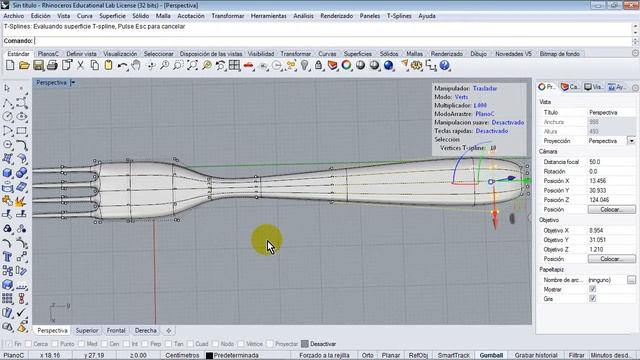
Task: Click the Print icon in the toolbar
Action: pyautogui.click(x=52, y=65)
